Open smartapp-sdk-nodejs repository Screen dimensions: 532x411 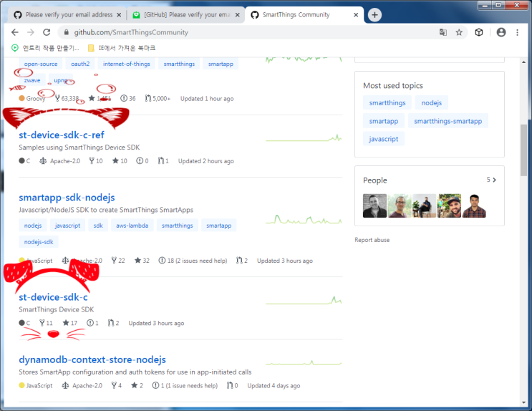pyautogui.click(x=67, y=198)
